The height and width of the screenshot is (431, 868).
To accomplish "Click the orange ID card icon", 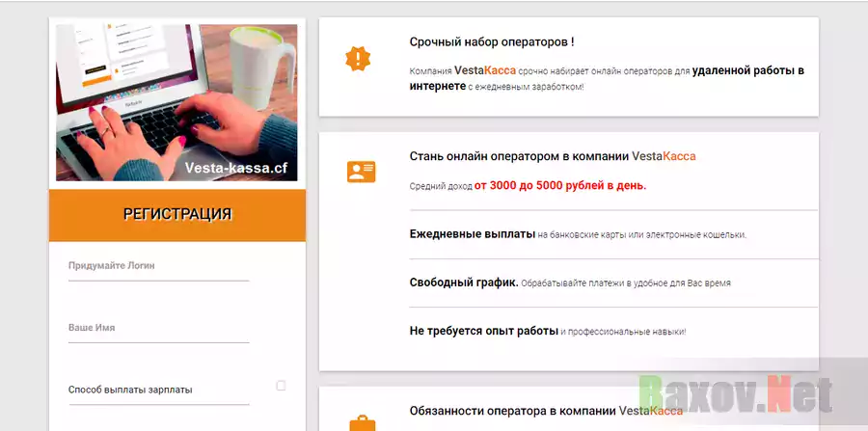I will [x=361, y=172].
